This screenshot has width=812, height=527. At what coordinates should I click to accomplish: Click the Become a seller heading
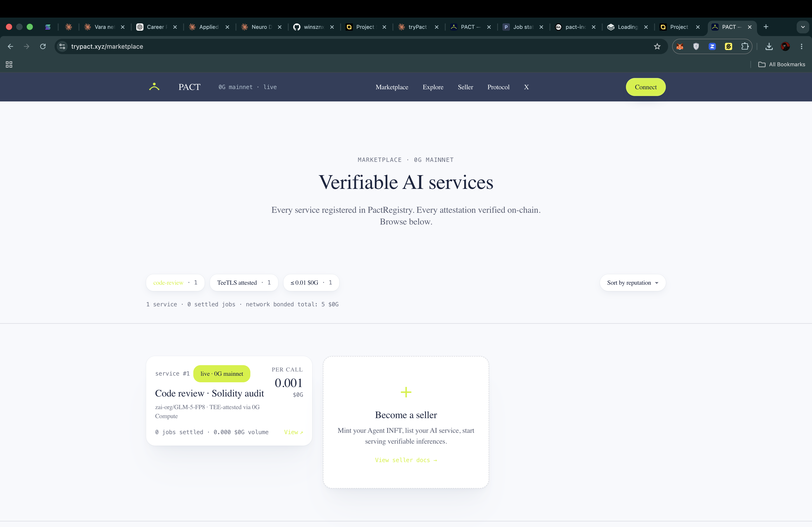click(x=406, y=415)
